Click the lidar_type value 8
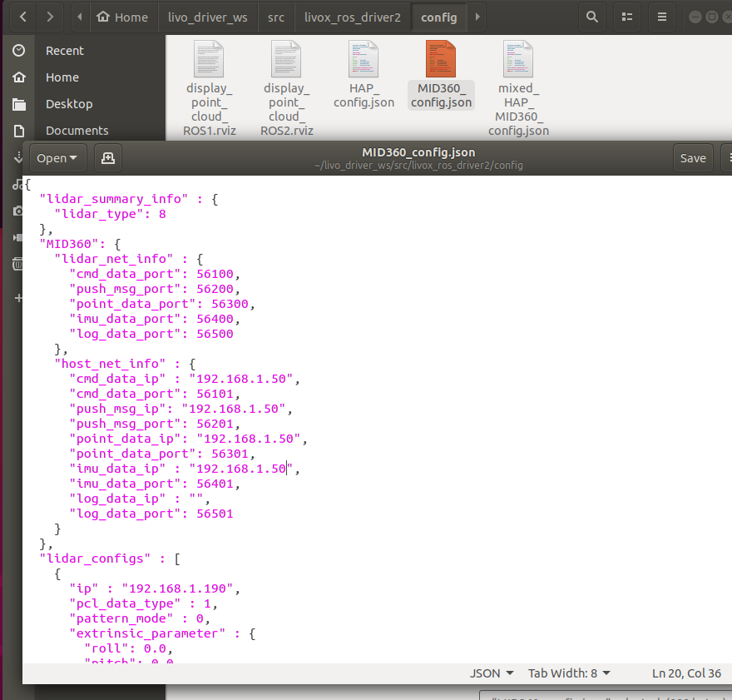Image resolution: width=732 pixels, height=700 pixels. (x=162, y=215)
